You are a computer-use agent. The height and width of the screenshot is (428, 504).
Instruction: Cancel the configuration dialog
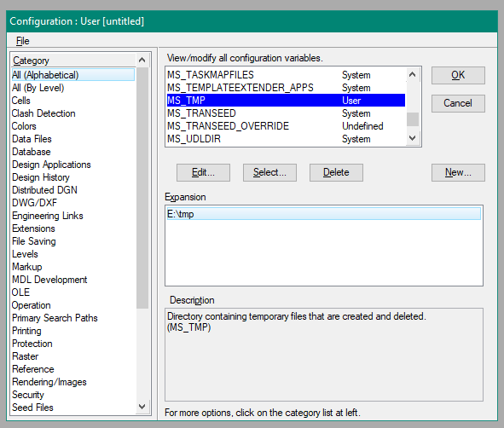click(x=458, y=103)
